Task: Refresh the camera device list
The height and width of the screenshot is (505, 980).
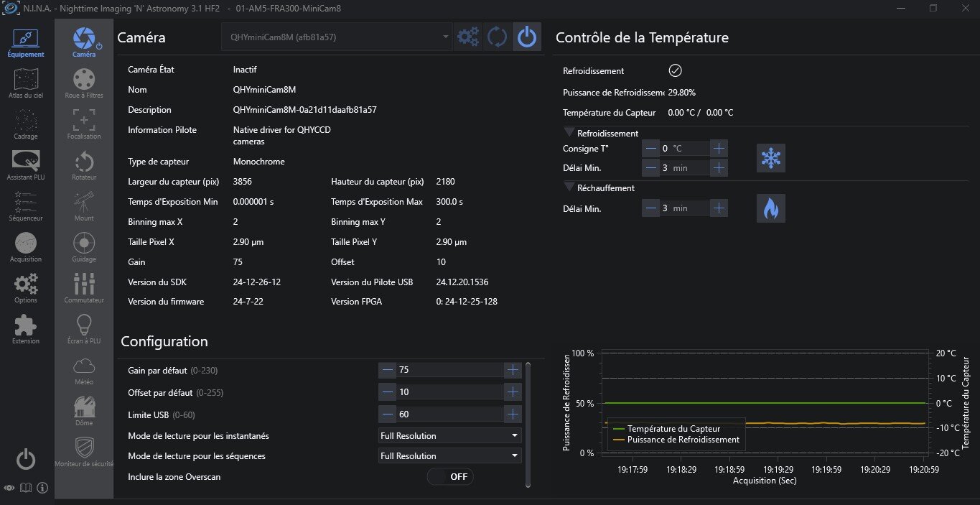Action: (x=497, y=37)
